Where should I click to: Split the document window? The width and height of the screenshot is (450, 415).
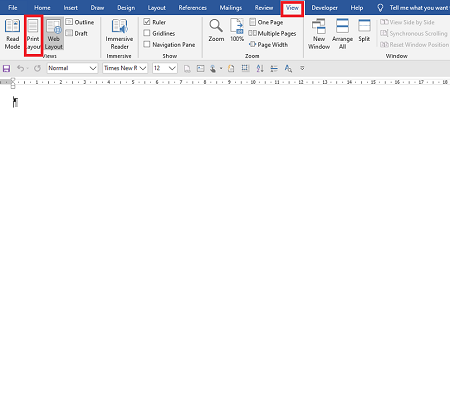364,31
